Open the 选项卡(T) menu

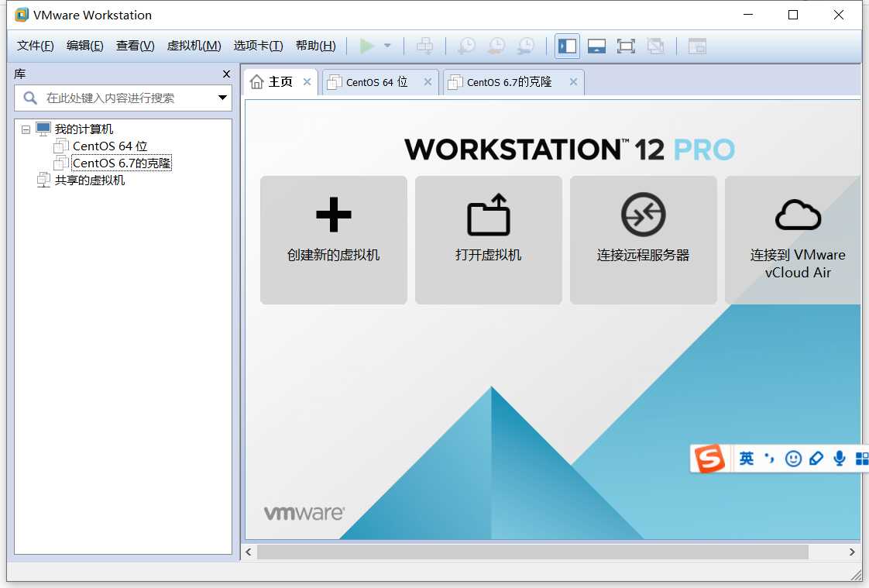click(x=258, y=46)
